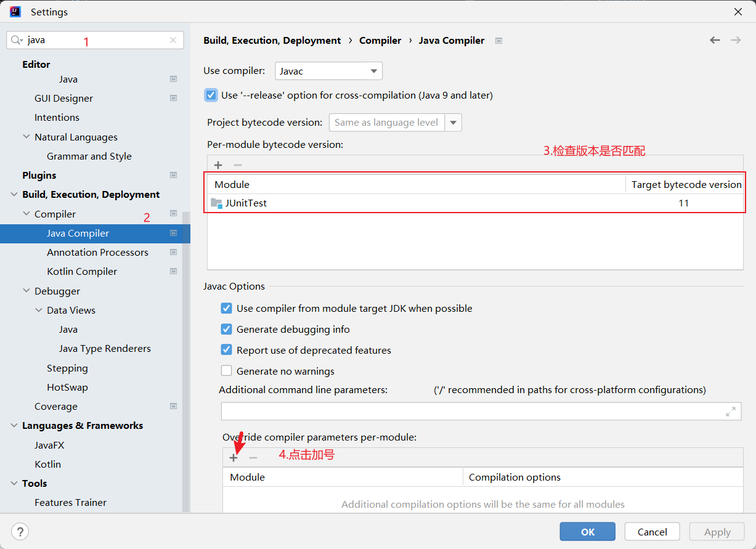Open Project bytecode version dropdown arrow
756x549 pixels.
pos(453,123)
